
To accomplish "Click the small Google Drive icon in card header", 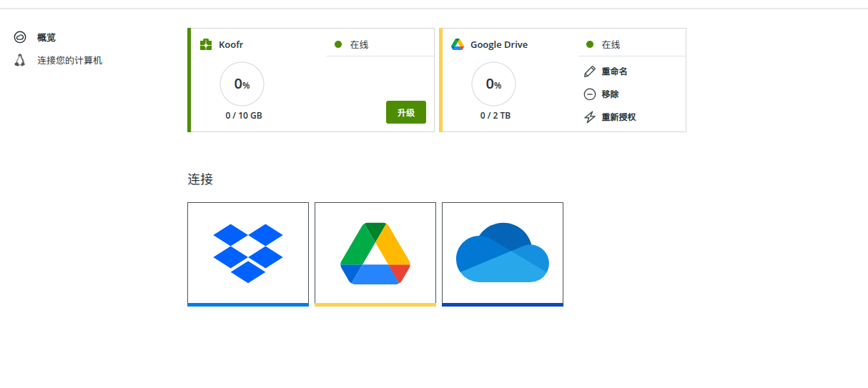I will pyautogui.click(x=458, y=44).
